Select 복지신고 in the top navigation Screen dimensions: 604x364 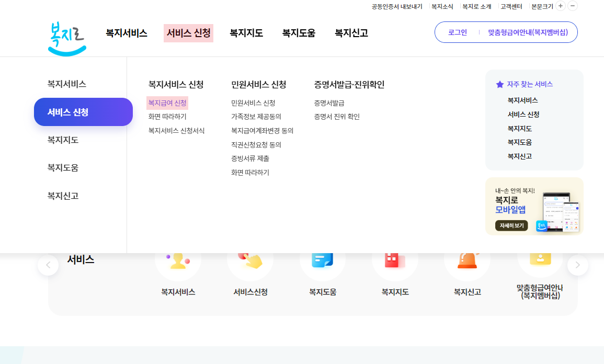pos(351,32)
